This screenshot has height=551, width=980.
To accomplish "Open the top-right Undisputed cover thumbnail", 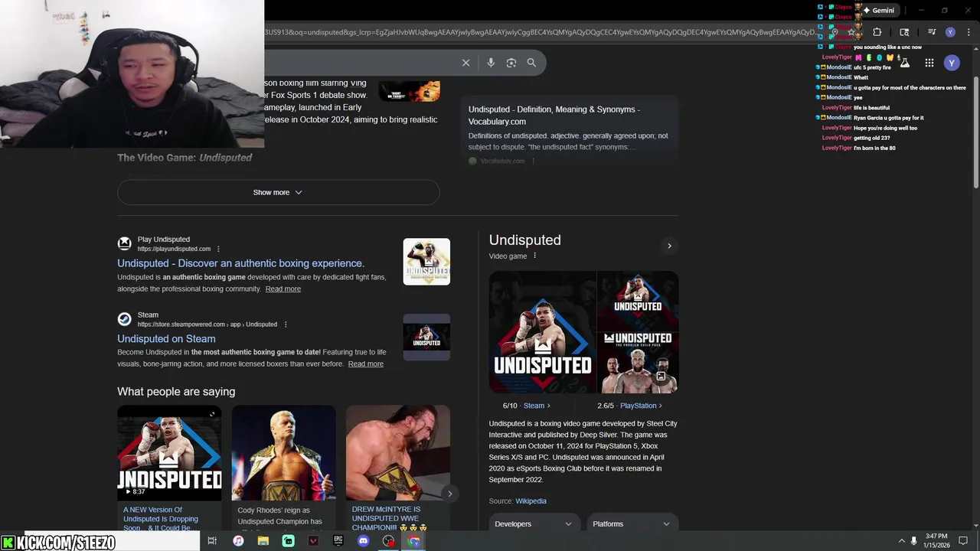I will (x=638, y=301).
